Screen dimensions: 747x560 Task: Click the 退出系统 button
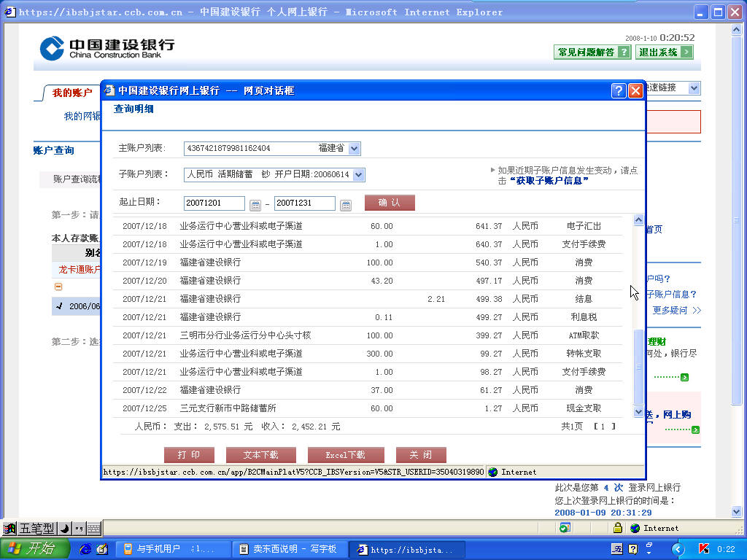[x=664, y=52]
